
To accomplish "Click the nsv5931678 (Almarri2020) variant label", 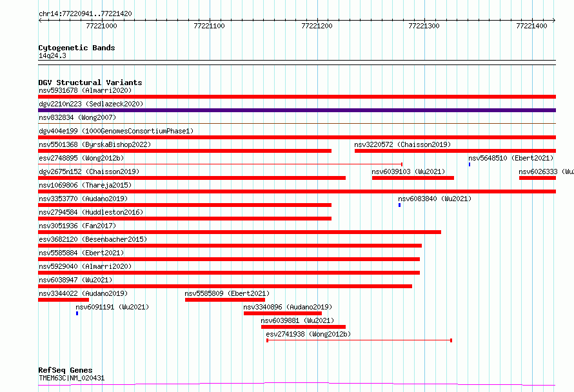I will [x=85, y=90].
